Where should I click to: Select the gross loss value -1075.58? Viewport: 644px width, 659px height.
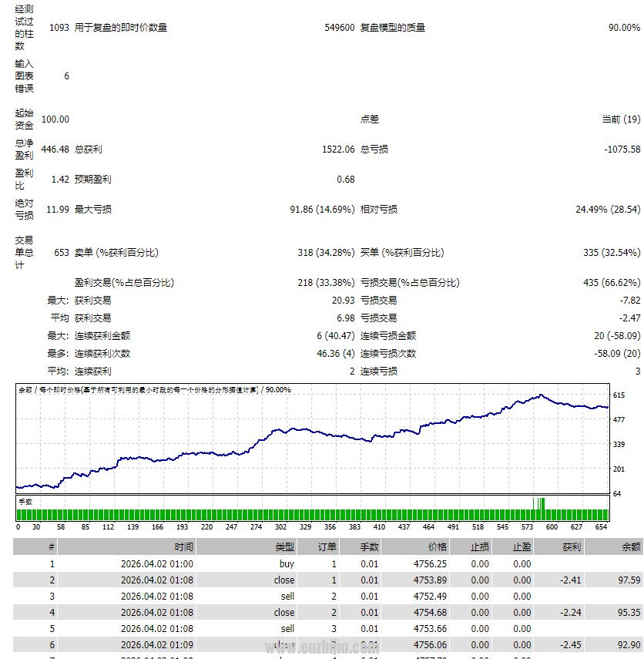click(x=622, y=150)
